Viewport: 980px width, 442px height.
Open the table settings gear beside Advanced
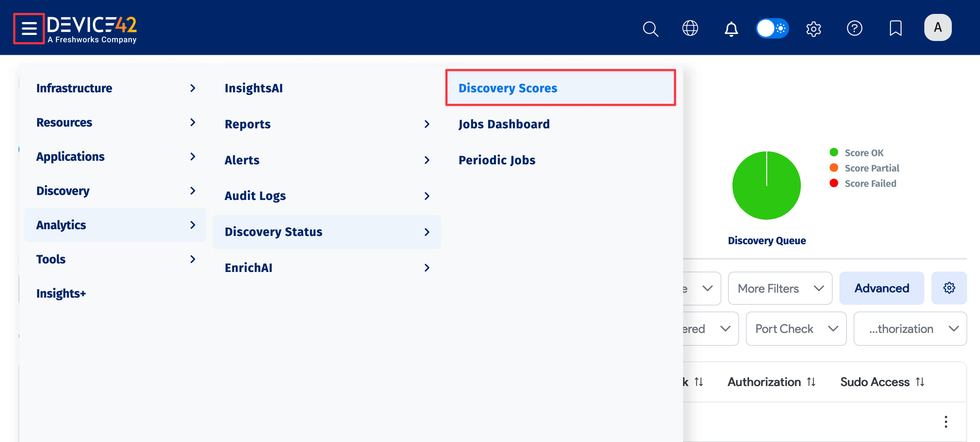tap(949, 288)
